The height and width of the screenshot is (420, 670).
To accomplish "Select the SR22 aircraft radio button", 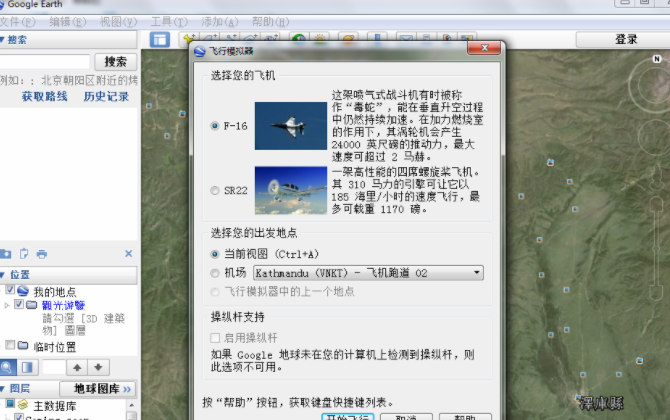I will point(215,191).
